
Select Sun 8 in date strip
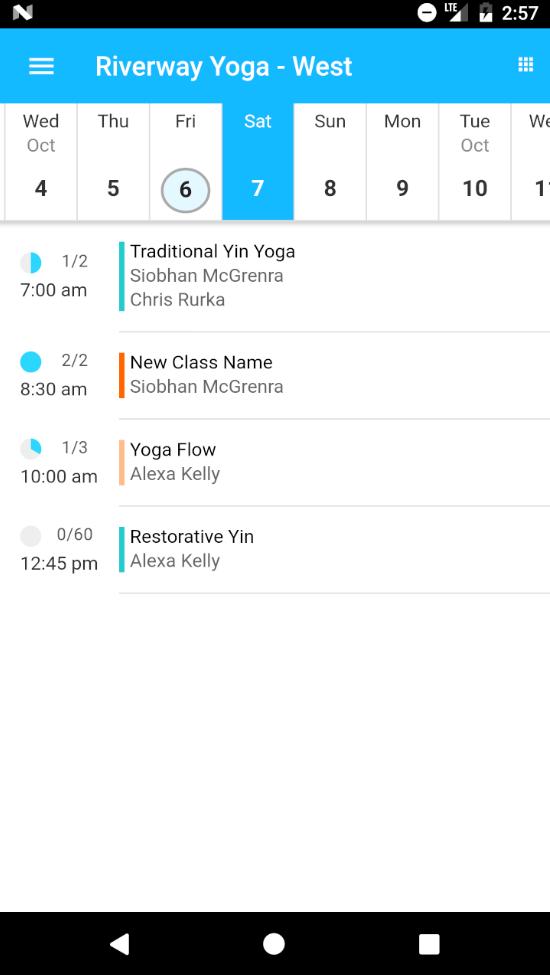tap(330, 162)
